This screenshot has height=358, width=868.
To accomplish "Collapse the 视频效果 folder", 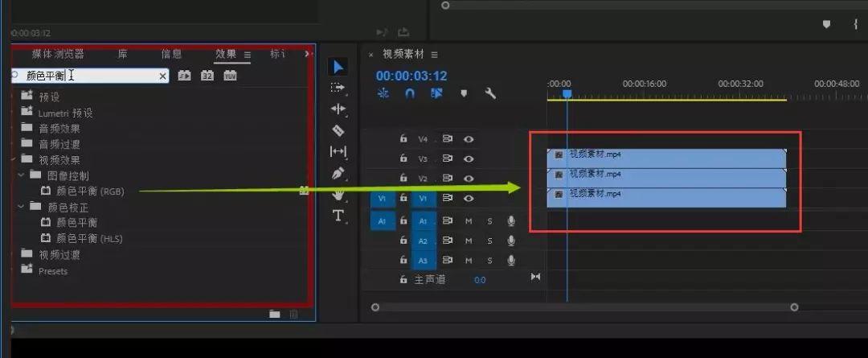I will (x=14, y=159).
